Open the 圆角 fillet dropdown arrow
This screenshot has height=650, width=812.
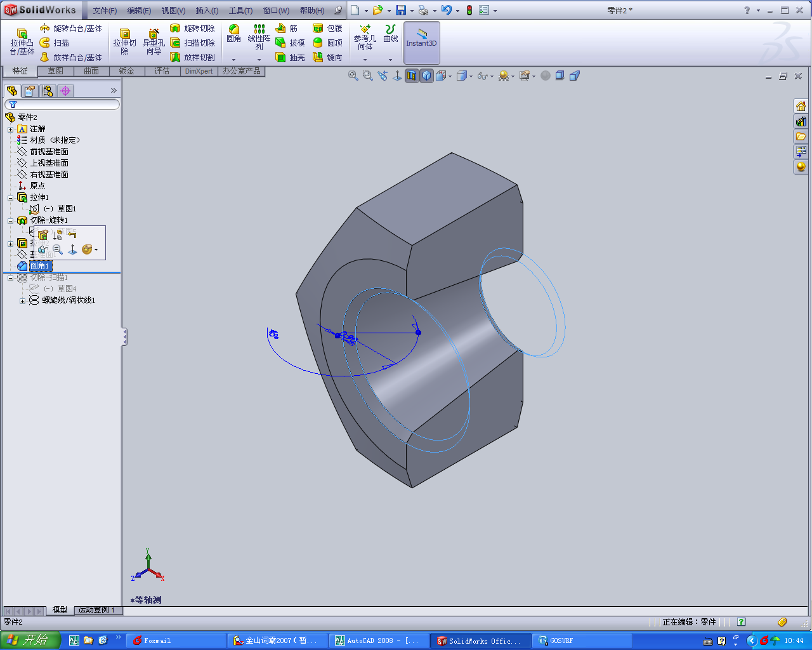tap(234, 60)
